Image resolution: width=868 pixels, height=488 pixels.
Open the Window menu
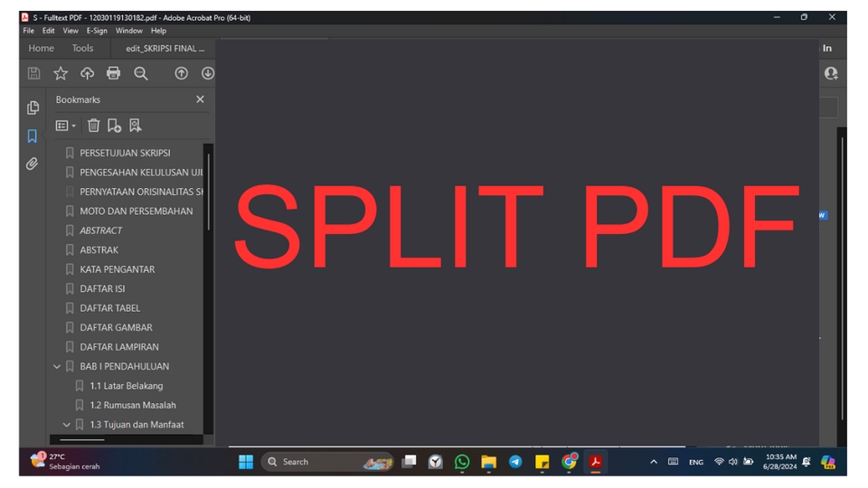tap(129, 31)
